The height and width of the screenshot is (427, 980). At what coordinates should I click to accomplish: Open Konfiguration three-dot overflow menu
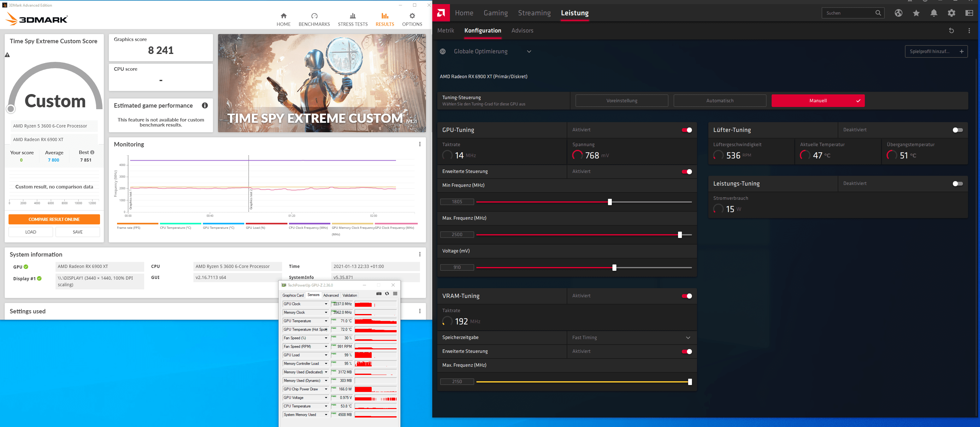click(x=969, y=30)
